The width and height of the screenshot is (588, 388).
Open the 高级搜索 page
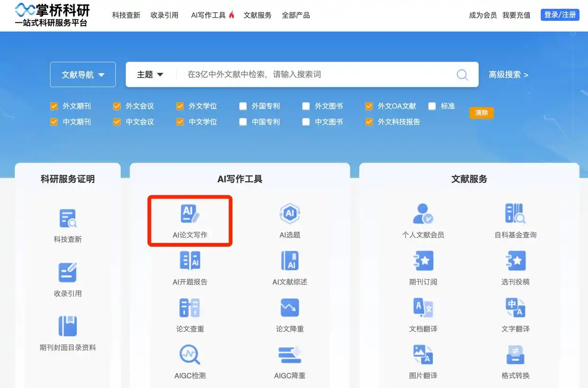click(508, 74)
